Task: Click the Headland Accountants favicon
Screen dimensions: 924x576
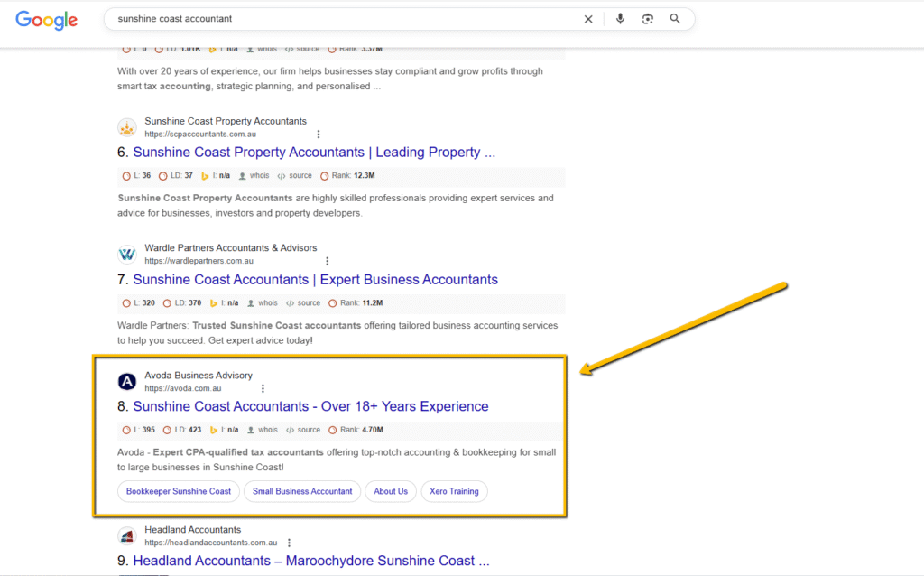Action: tap(127, 536)
